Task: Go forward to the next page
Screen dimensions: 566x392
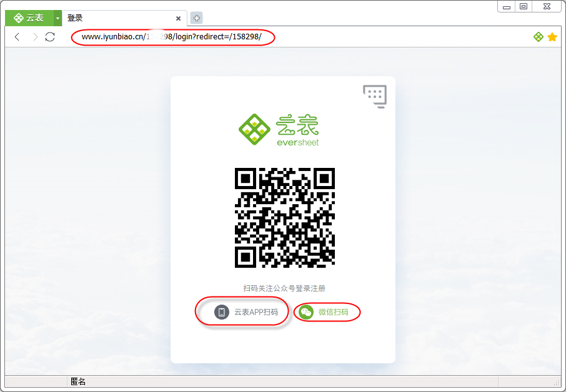Action: [35, 37]
